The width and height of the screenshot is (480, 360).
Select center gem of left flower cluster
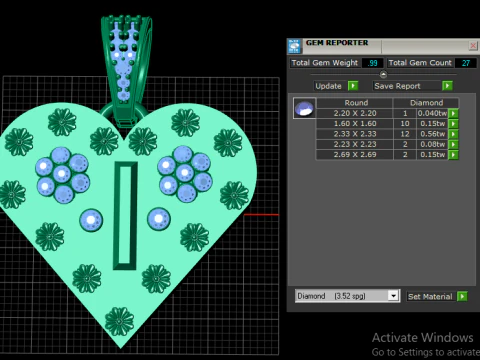pos(62,174)
